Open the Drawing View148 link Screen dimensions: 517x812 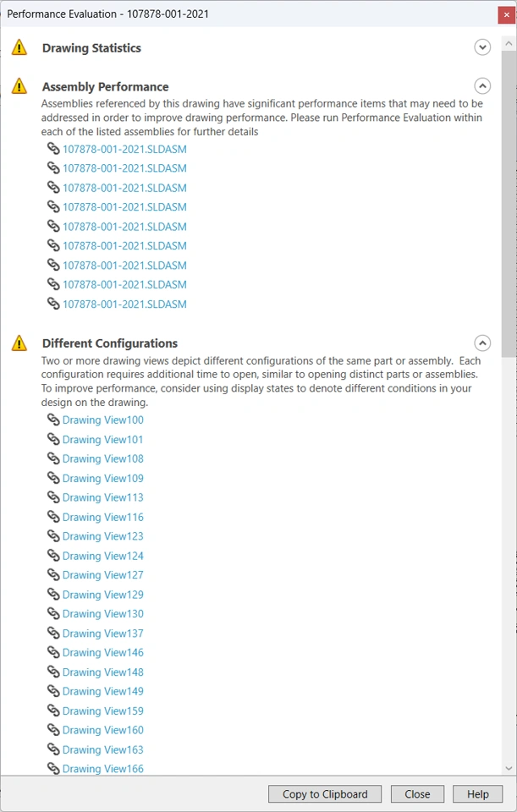[103, 672]
